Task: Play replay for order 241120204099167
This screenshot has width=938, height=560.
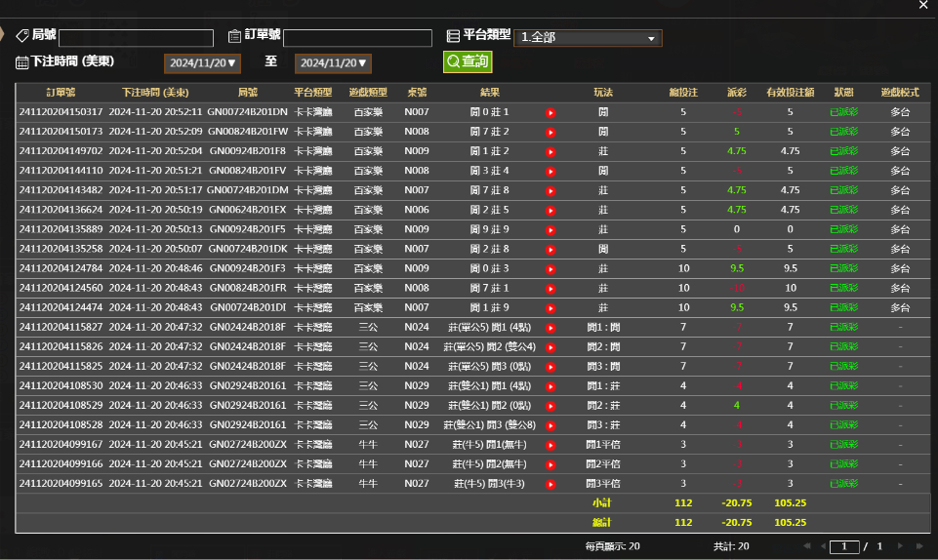Action: point(551,444)
